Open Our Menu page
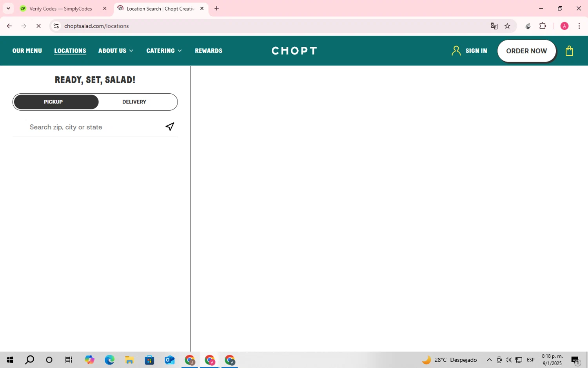This screenshot has height=368, width=588. [x=27, y=51]
